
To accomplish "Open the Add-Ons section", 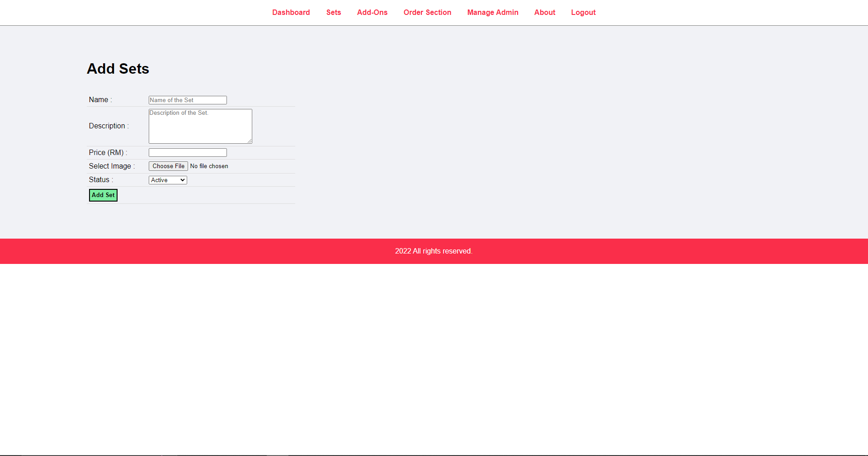I will pyautogui.click(x=372, y=13).
